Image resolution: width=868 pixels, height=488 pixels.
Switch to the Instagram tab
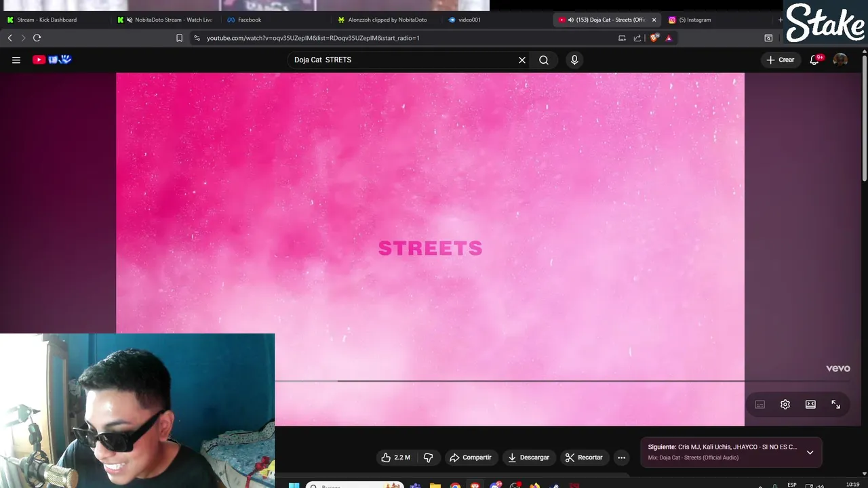click(719, 20)
